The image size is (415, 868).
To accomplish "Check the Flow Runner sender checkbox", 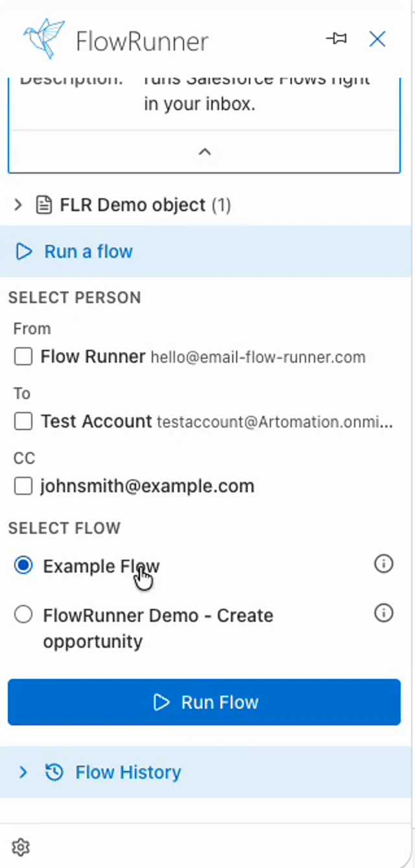I will click(x=23, y=356).
